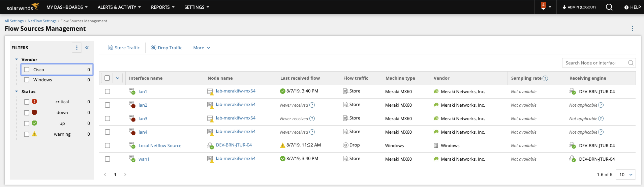644x187 pixels.
Task: Go to the next page arrow
Action: (x=125, y=175)
